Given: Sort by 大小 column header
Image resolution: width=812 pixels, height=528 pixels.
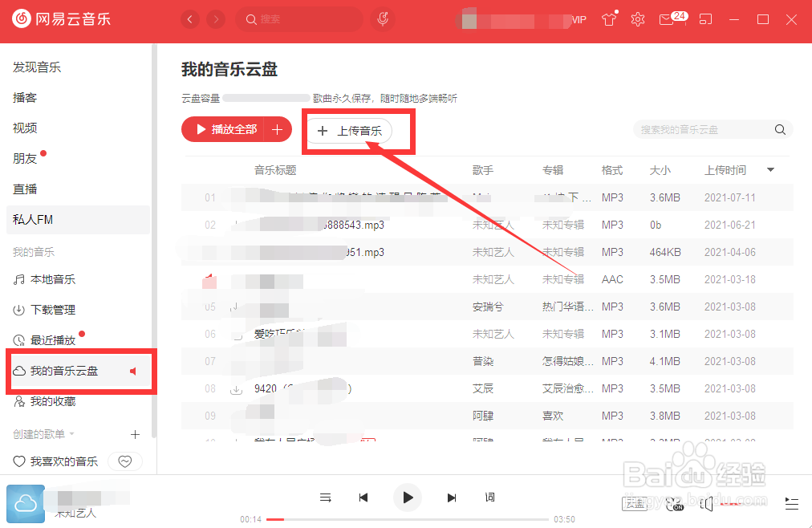Looking at the screenshot, I should (x=660, y=170).
